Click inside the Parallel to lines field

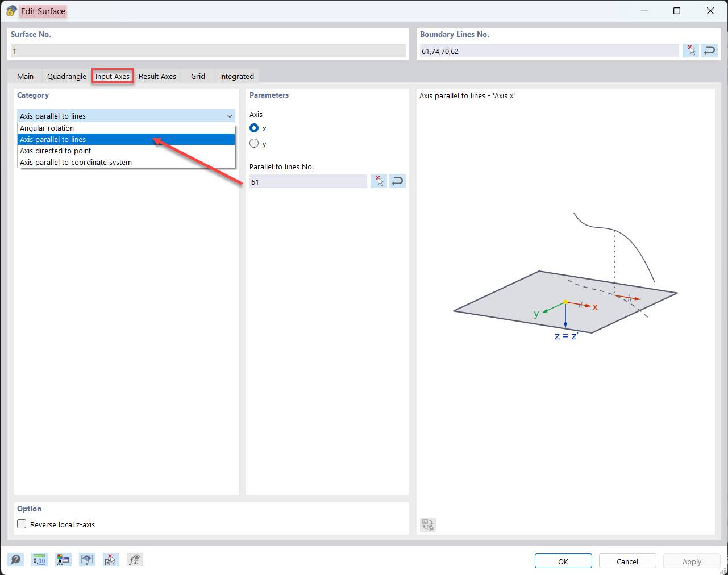click(x=307, y=181)
